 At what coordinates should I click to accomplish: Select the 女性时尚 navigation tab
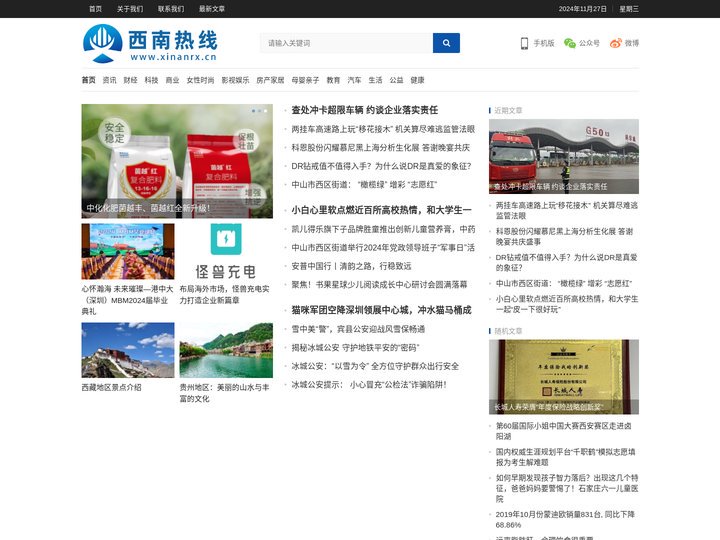(x=200, y=80)
